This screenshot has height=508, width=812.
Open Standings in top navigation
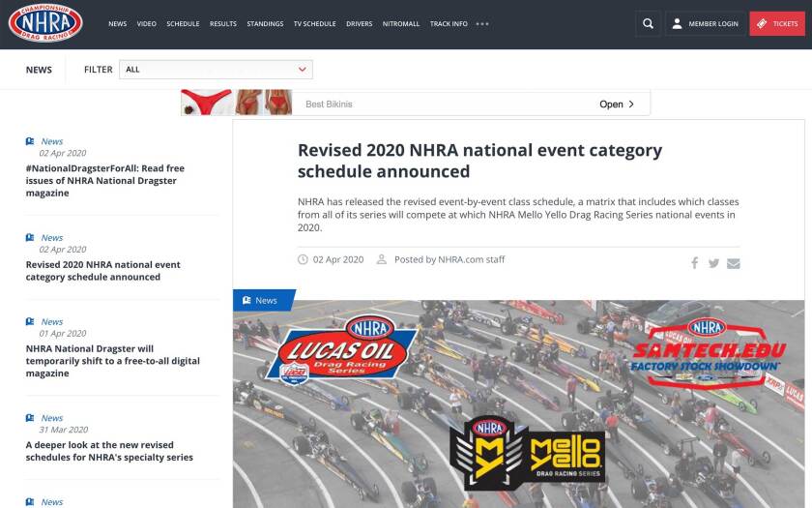click(x=265, y=24)
